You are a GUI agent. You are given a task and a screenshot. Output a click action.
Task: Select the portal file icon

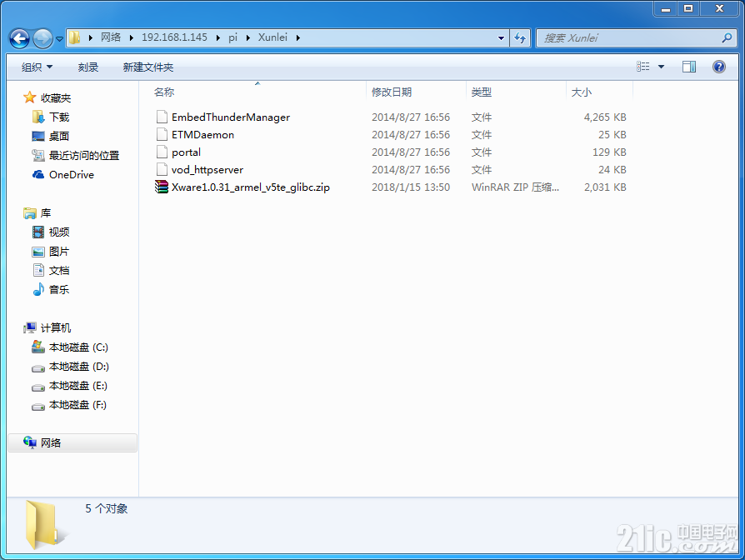click(x=162, y=152)
